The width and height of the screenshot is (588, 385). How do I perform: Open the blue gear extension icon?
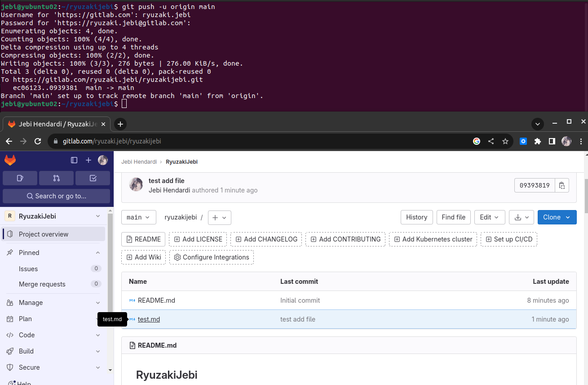[x=523, y=141]
